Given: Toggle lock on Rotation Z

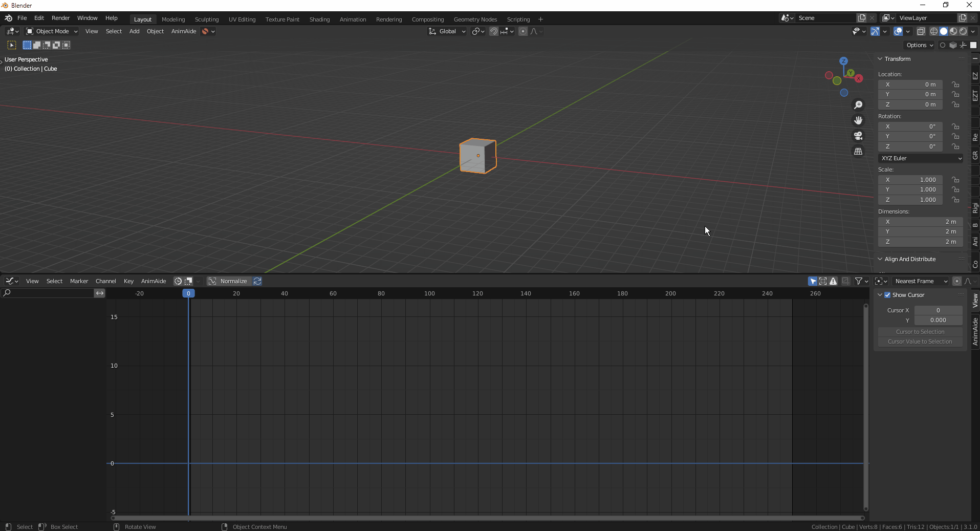Looking at the screenshot, I should click(955, 146).
